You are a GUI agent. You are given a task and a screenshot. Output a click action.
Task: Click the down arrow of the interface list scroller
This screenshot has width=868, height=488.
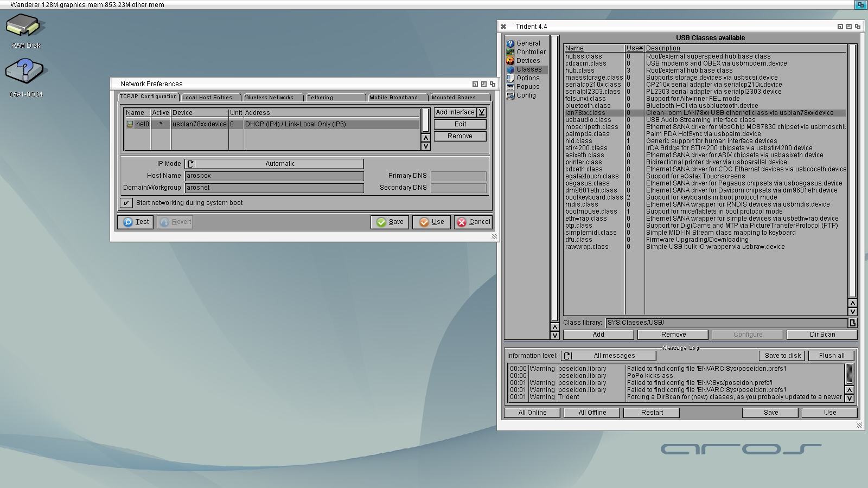click(426, 146)
